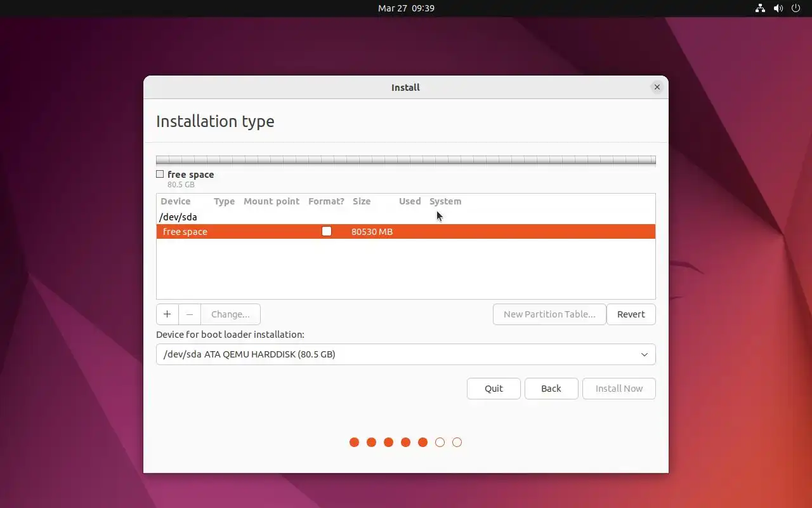
Task: Go Back to previous step
Action: (551, 389)
